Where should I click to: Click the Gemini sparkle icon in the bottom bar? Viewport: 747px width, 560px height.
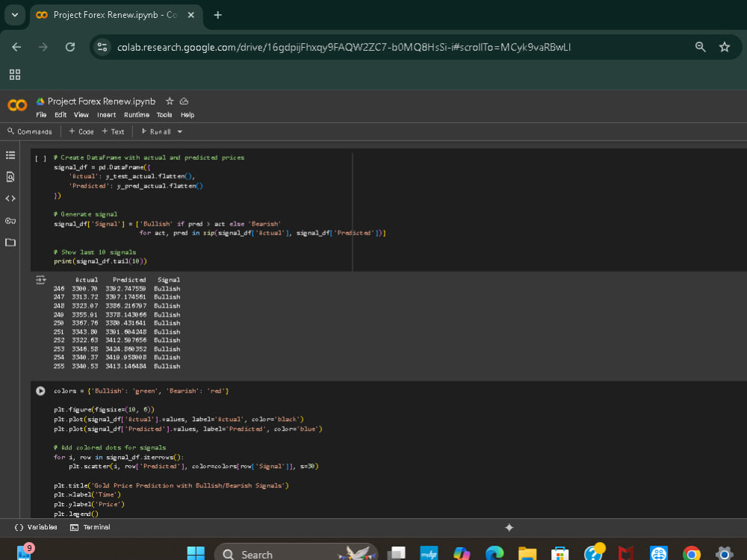(509, 527)
